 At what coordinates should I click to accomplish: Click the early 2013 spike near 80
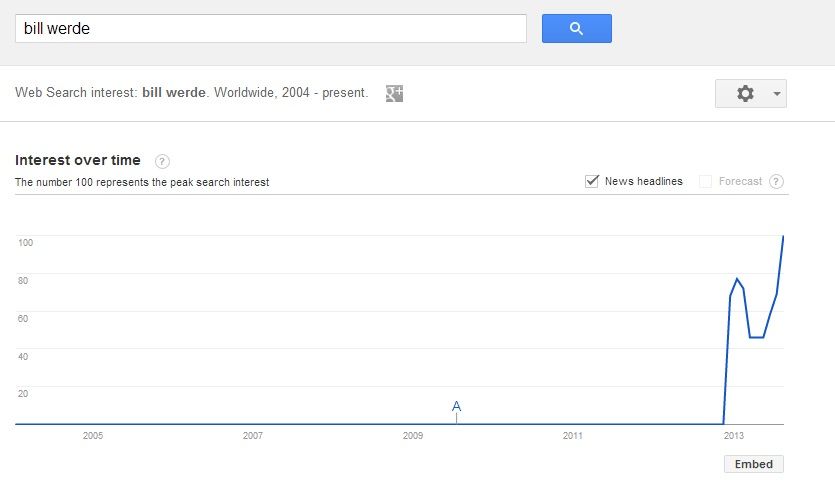(x=737, y=279)
